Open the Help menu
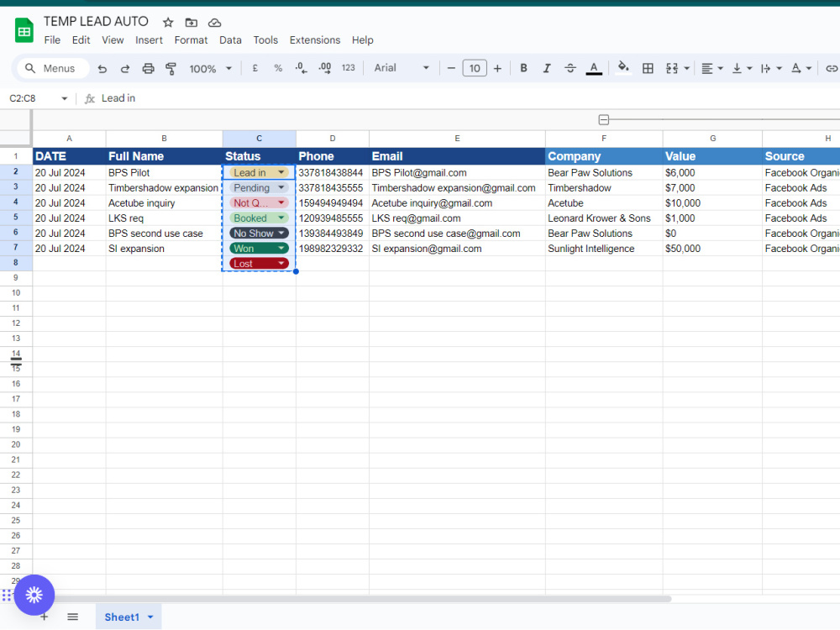The height and width of the screenshot is (630, 840). pyautogui.click(x=363, y=40)
